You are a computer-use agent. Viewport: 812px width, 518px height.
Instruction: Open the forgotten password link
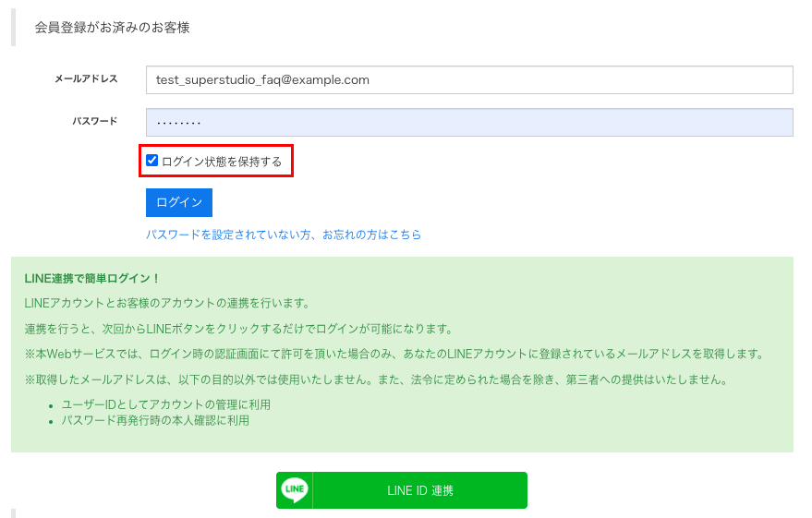pos(284,235)
